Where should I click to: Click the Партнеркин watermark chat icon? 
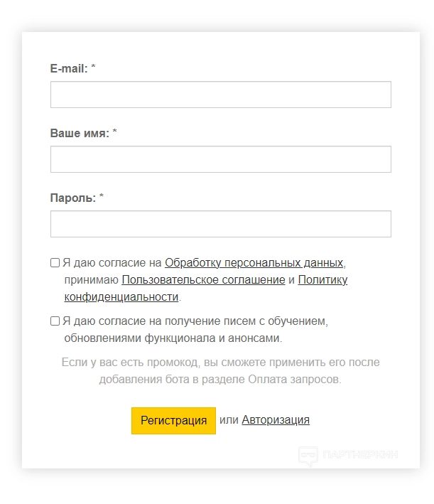[x=308, y=456]
